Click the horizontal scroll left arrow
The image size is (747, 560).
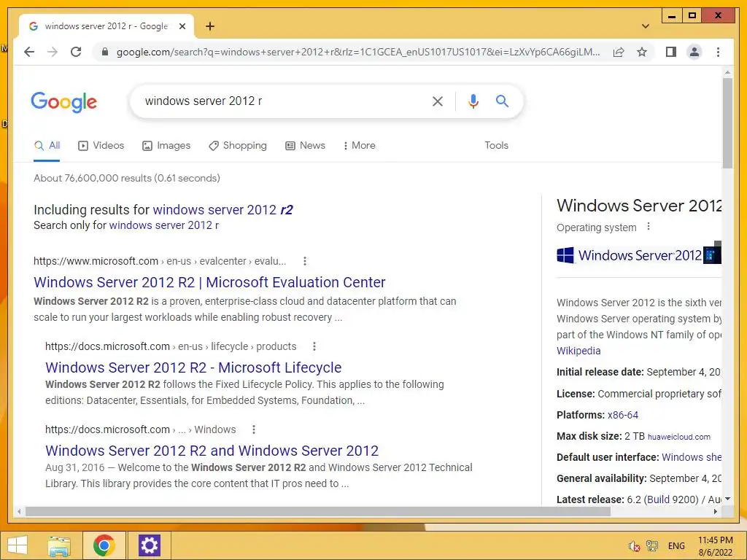pos(18,511)
